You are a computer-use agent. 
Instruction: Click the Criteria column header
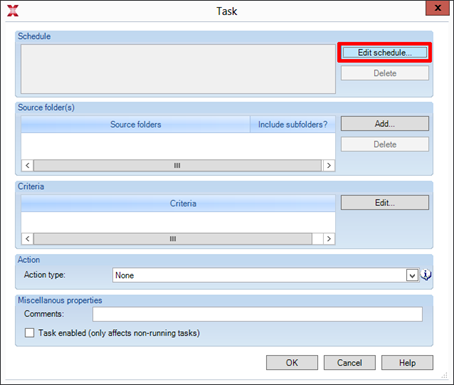point(178,203)
